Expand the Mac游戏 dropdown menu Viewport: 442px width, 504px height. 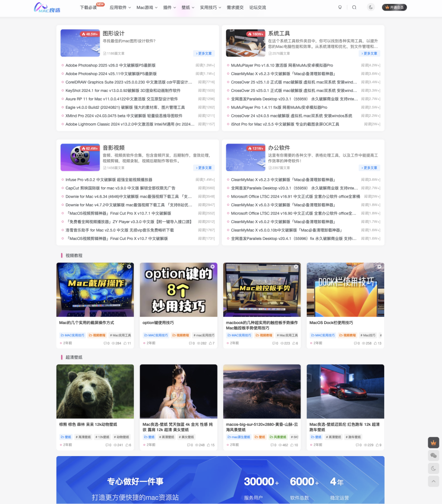click(147, 7)
